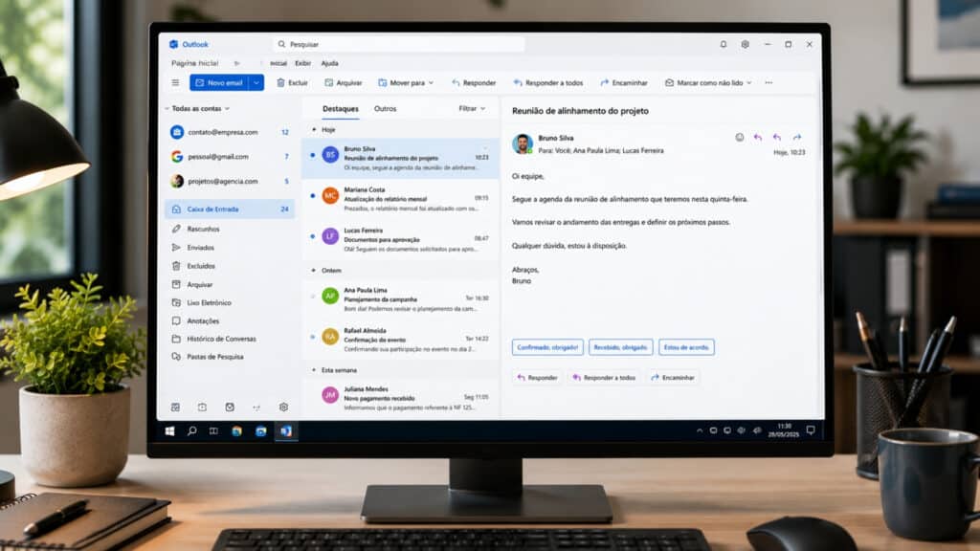Collapse the Ontem message group
This screenshot has height=551, width=980.
314,271
